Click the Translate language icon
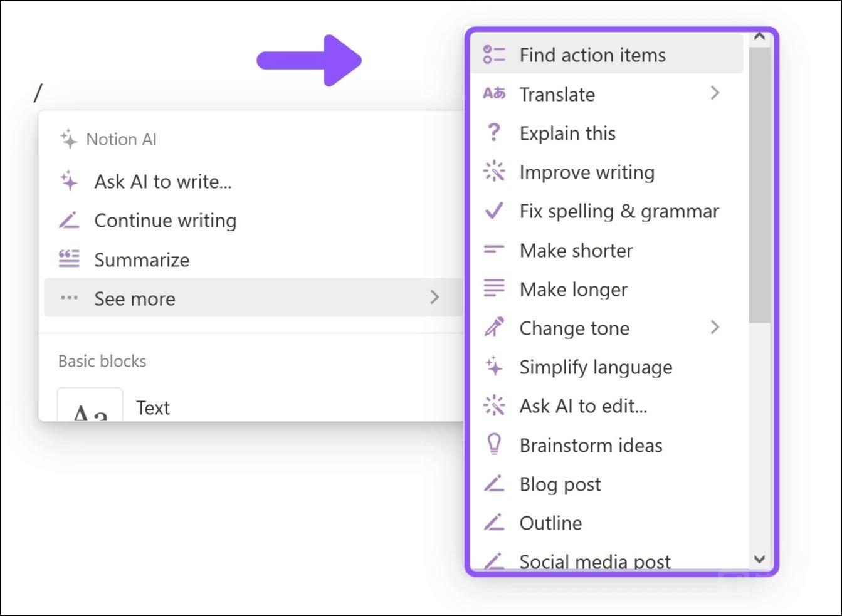The height and width of the screenshot is (616, 842). [494, 94]
